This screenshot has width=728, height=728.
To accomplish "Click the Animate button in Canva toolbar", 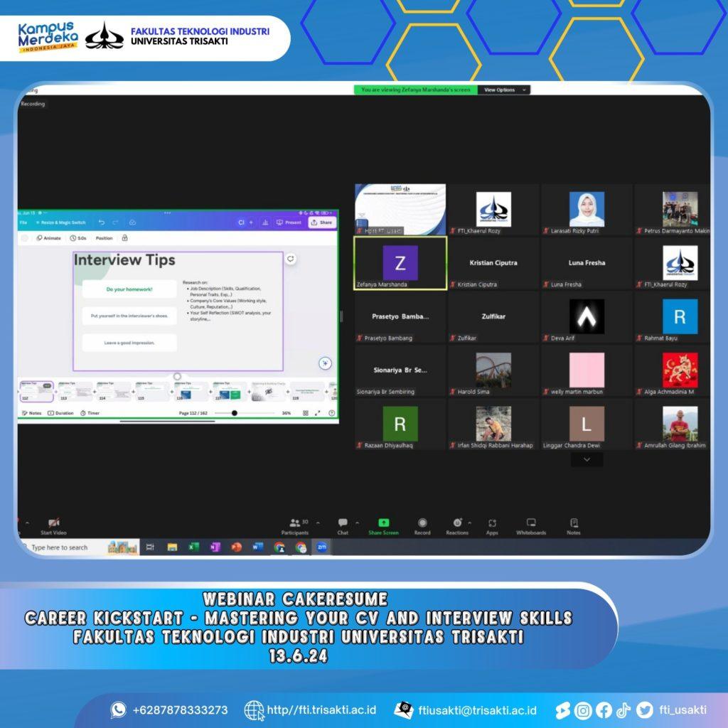I will pos(49,237).
